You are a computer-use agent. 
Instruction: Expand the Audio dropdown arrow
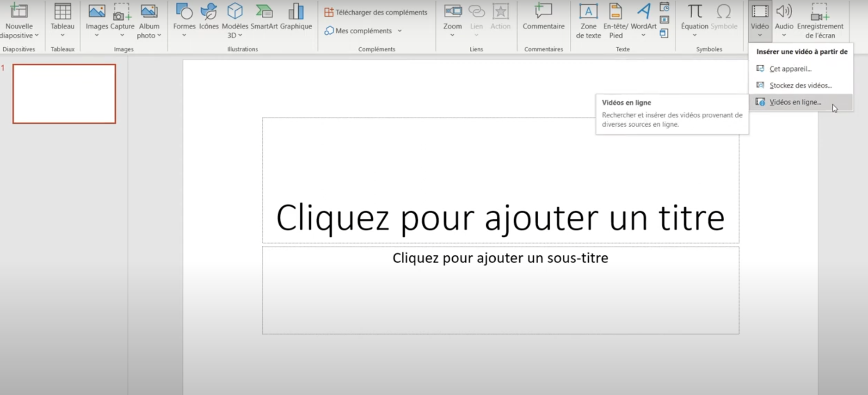point(784,36)
